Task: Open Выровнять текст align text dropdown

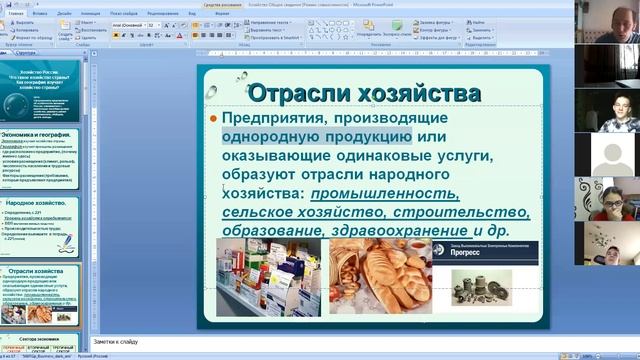Action: (x=264, y=30)
